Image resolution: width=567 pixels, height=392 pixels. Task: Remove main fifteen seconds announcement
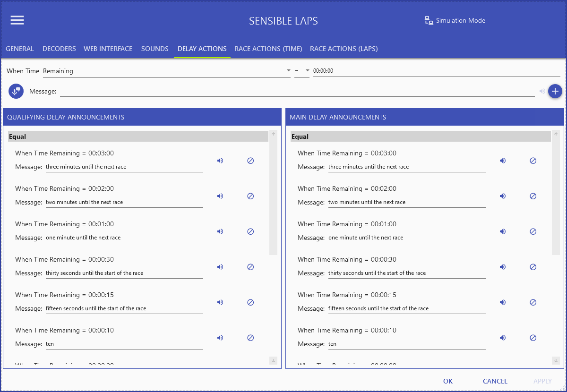(x=533, y=302)
